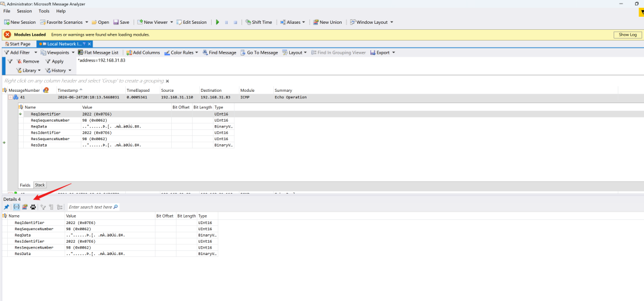Click the Echo Operation summary cell
The image size is (644, 301).
[291, 97]
